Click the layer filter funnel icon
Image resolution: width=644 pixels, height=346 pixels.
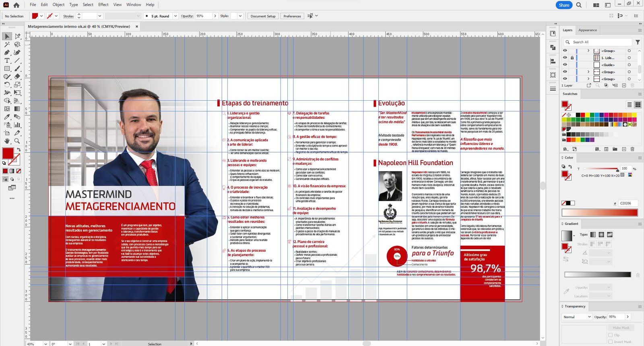pyautogui.click(x=638, y=42)
